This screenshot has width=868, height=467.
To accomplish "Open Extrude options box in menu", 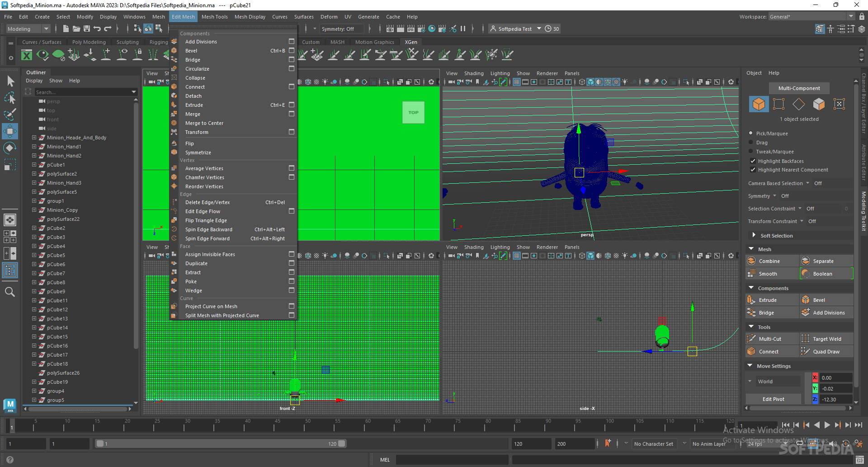I will 292,105.
